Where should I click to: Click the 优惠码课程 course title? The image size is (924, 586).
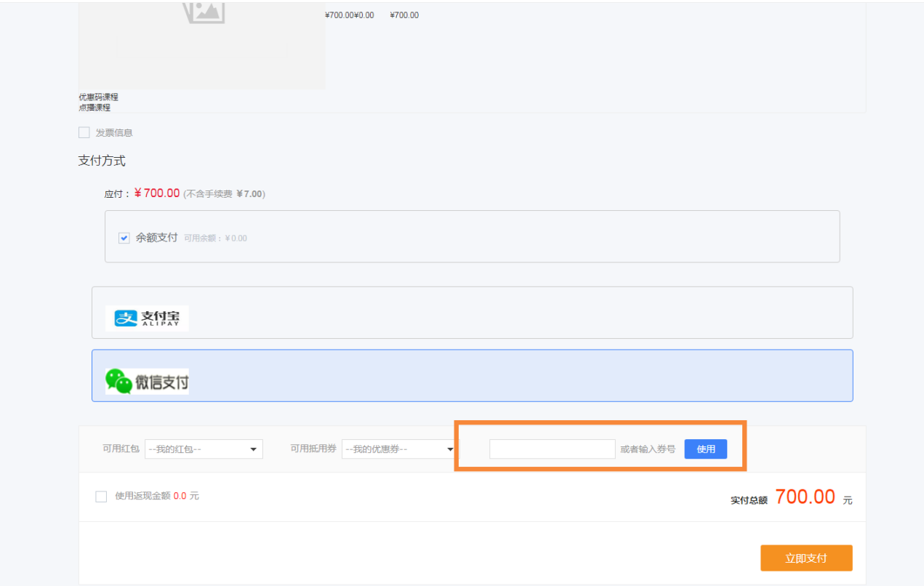coord(98,97)
